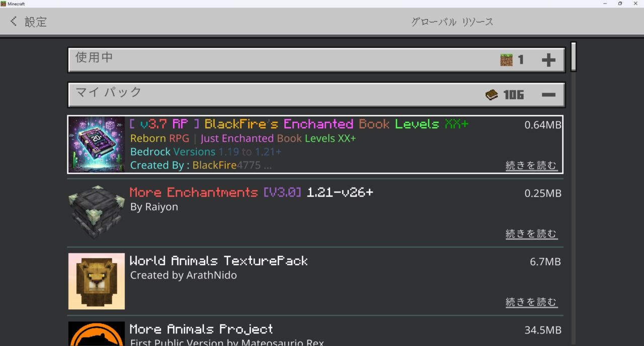This screenshot has height=346, width=644.
Task: Click the grass block icon in 使用中 header
Action: pyautogui.click(x=506, y=60)
